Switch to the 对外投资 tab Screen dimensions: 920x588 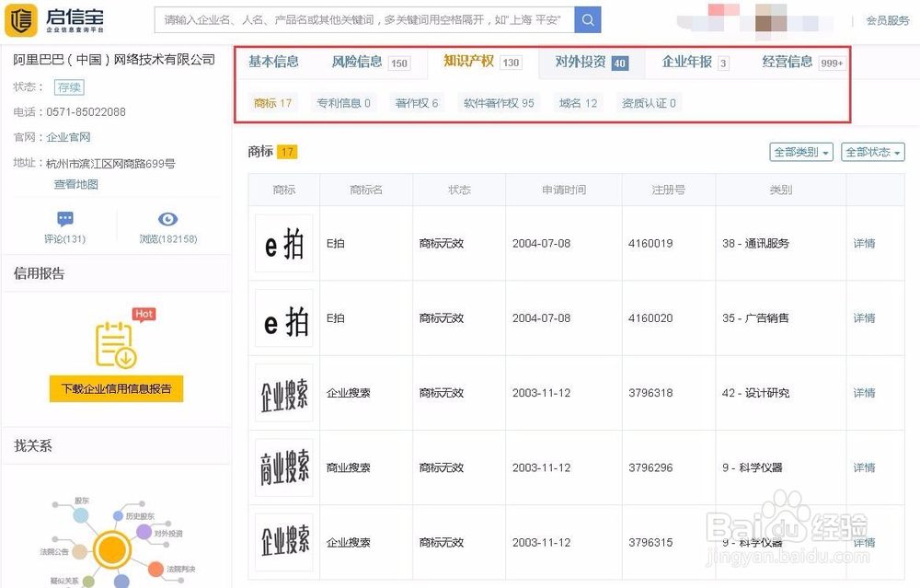coord(592,63)
